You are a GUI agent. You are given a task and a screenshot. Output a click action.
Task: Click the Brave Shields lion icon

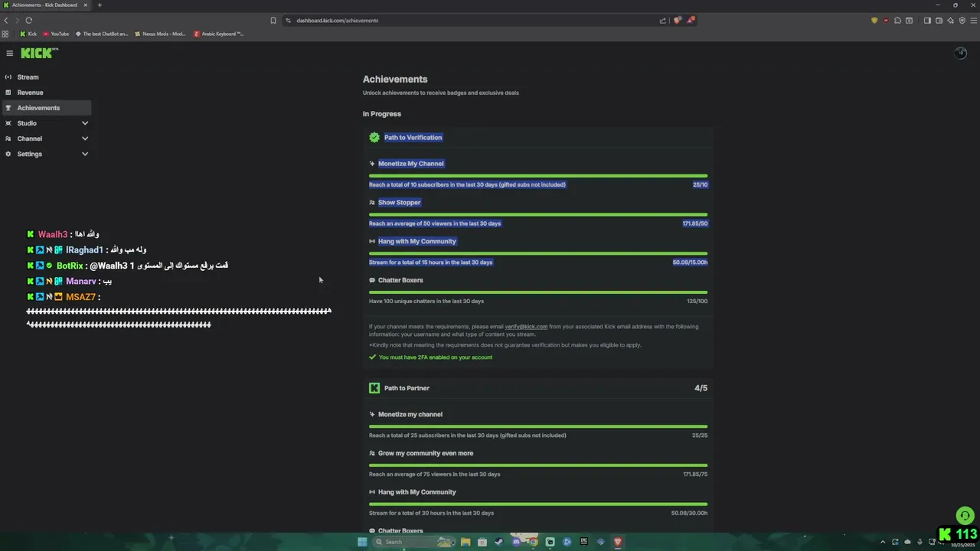click(677, 21)
